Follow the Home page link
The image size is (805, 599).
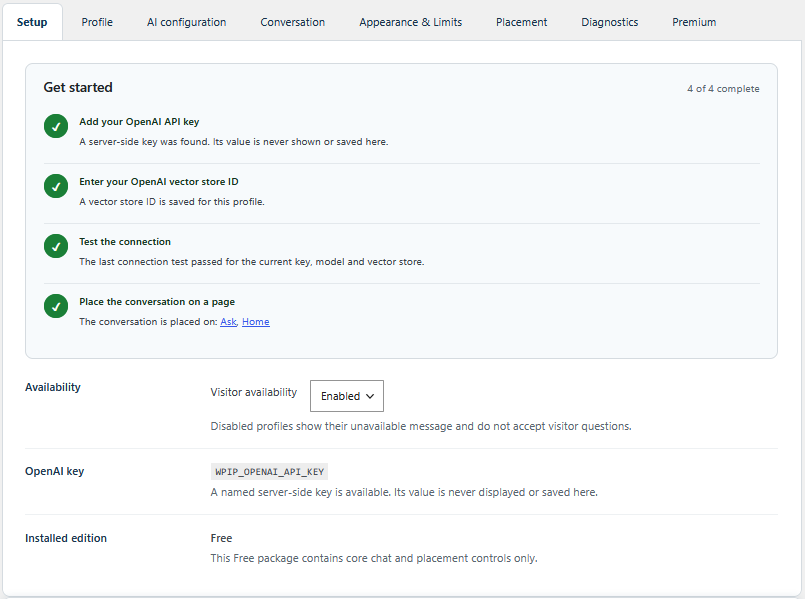tap(256, 322)
